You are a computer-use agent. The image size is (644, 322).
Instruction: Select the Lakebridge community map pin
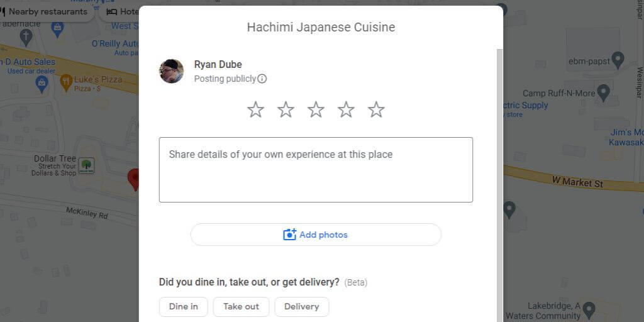[x=589, y=309]
